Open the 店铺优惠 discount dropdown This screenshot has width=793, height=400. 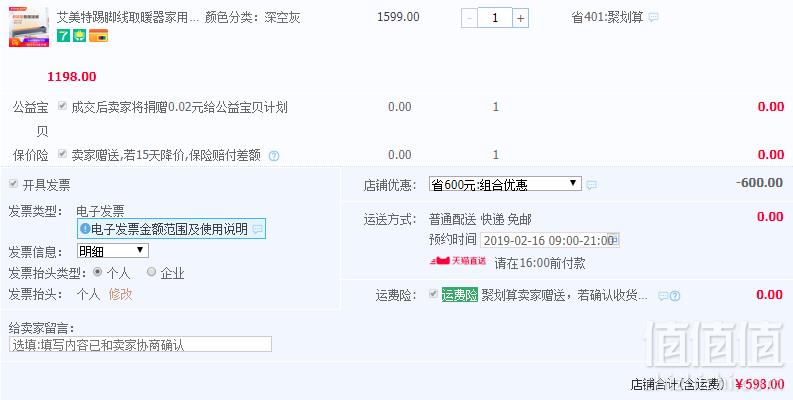click(505, 184)
